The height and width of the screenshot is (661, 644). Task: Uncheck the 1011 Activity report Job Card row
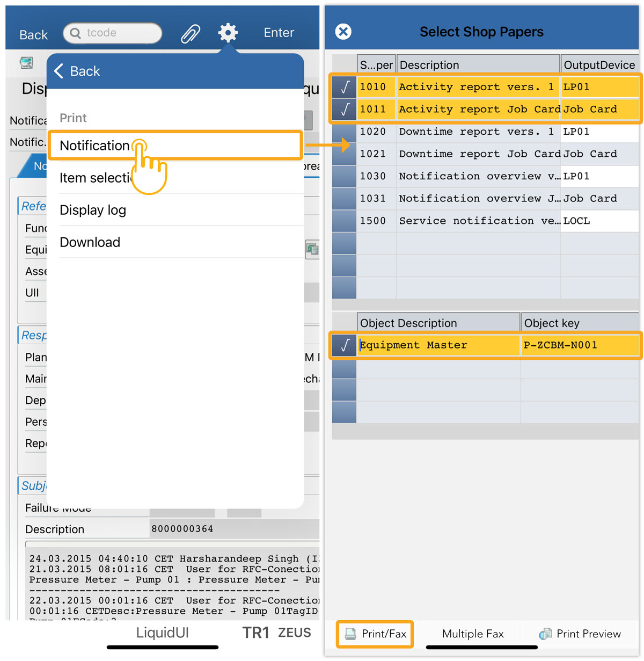[x=345, y=110]
